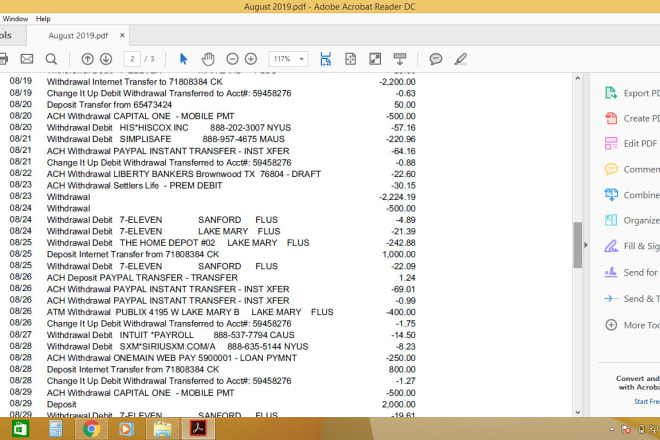Click the SIMPLISAFE withdrawal row text

coord(166,139)
